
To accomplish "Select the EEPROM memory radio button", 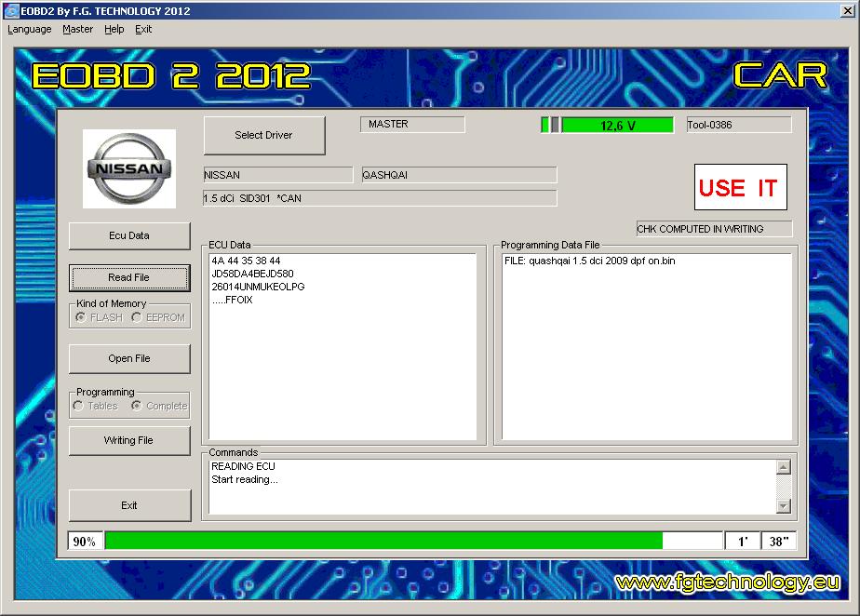I will click(137, 317).
